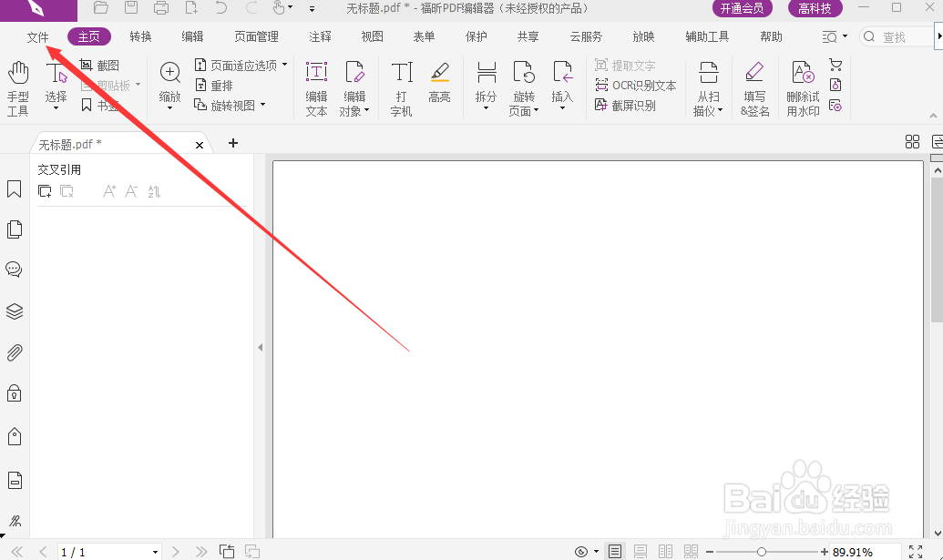943x560 pixels.
Task: Toggle single-page view at bottom right
Action: pos(615,550)
